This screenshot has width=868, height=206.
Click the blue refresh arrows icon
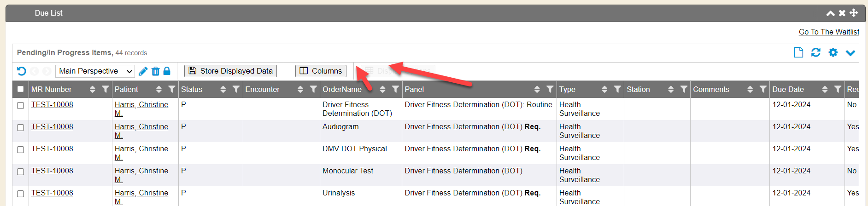[815, 52]
